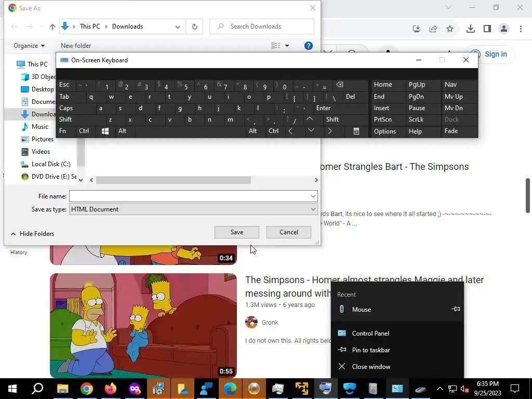This screenshot has height=399, width=532.
Task: Click the horizontal scrollbar thumb in file list
Action: point(174,180)
